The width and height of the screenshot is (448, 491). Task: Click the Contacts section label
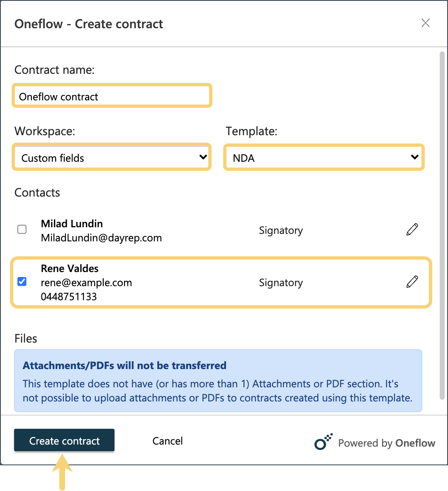37,192
